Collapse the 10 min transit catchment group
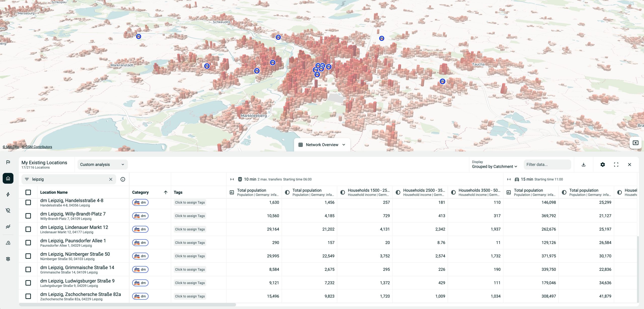The image size is (644, 309). click(x=232, y=179)
